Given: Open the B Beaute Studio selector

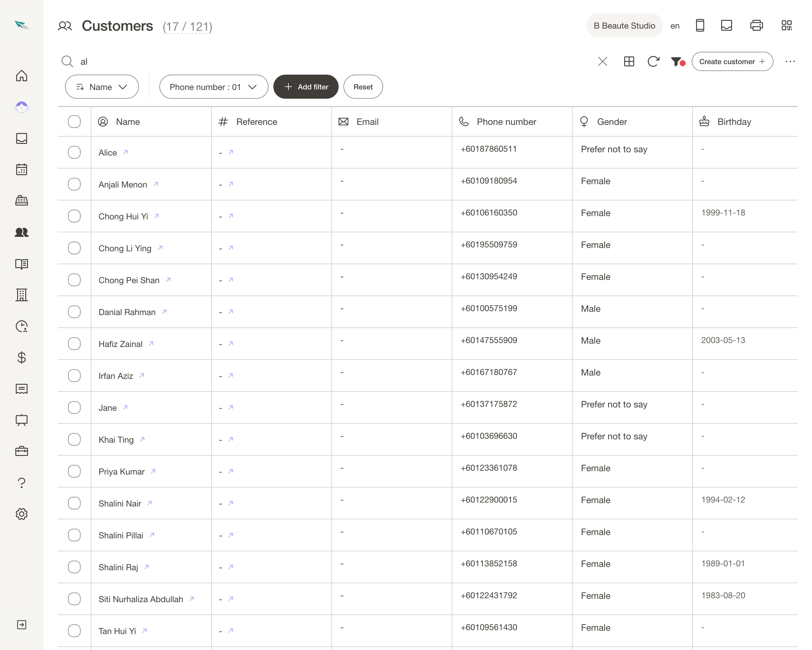Looking at the screenshot, I should [x=624, y=26].
